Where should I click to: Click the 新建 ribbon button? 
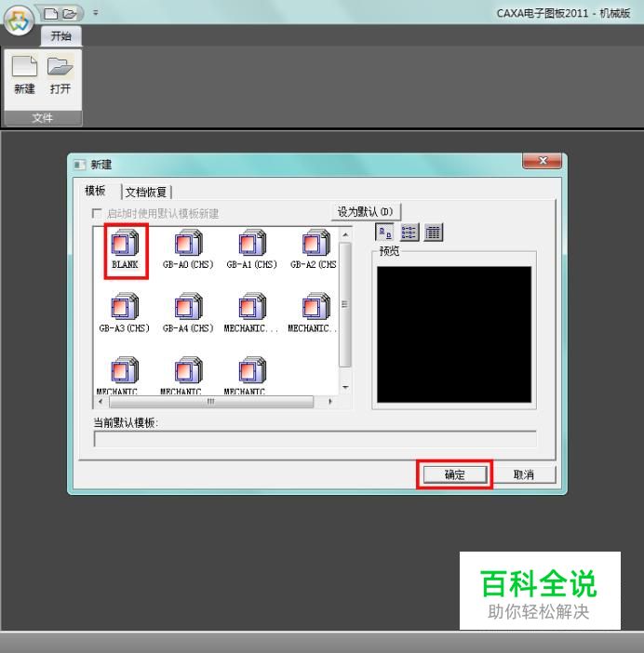24,75
